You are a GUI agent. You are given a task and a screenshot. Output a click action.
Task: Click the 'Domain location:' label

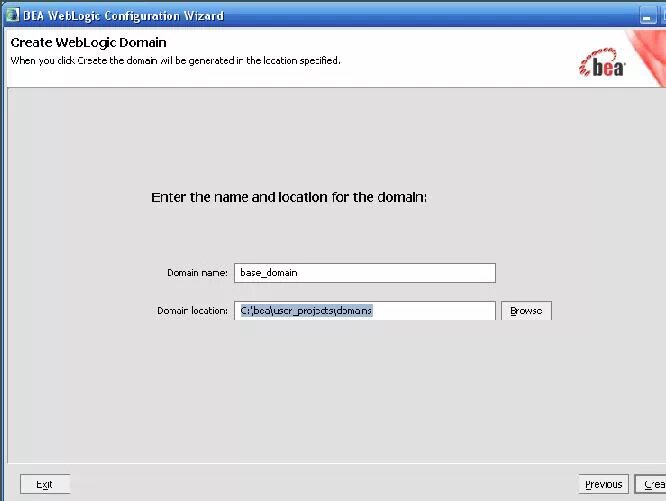pyautogui.click(x=192, y=311)
